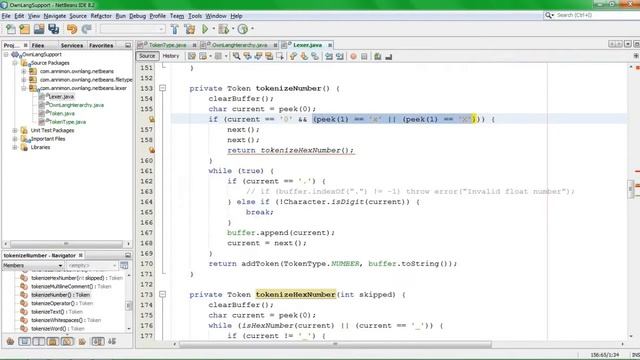
Task: Click the search magnifier icon in top bar
Action: click(x=549, y=15)
